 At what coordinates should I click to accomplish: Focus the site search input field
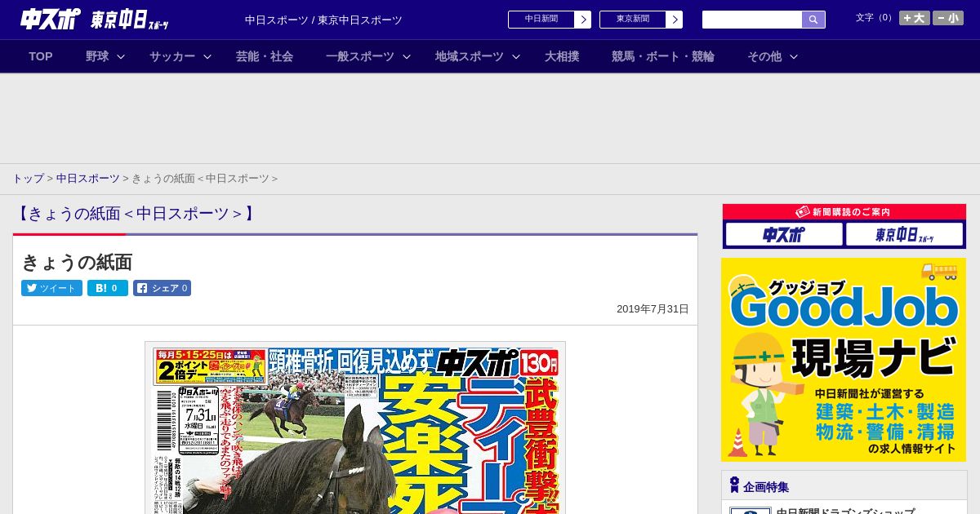(x=752, y=20)
